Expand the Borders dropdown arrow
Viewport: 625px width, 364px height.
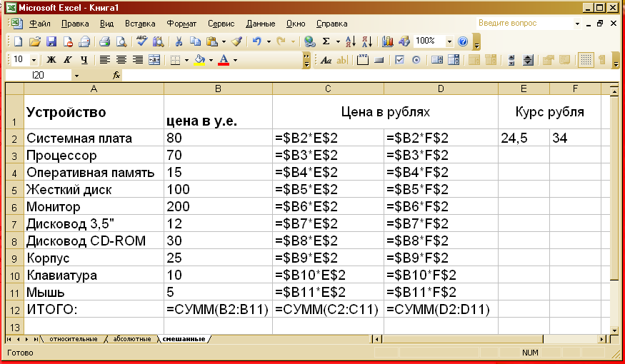[186, 61]
